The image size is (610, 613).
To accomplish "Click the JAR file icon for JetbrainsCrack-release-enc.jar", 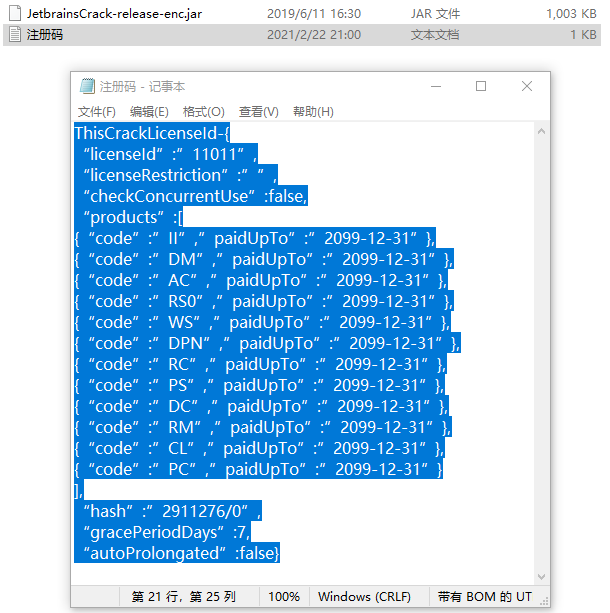I will click(15, 13).
